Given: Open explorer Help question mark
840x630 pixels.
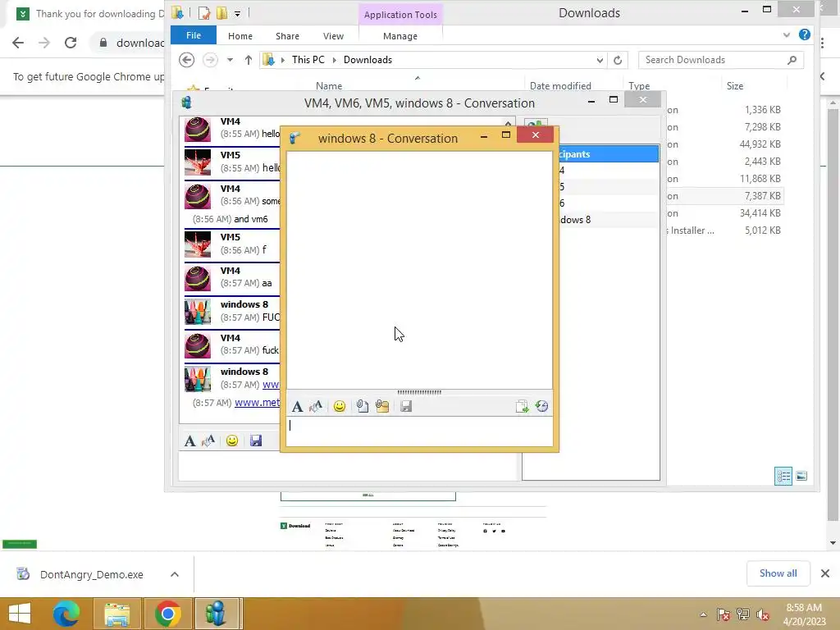Looking at the screenshot, I should tap(805, 34).
